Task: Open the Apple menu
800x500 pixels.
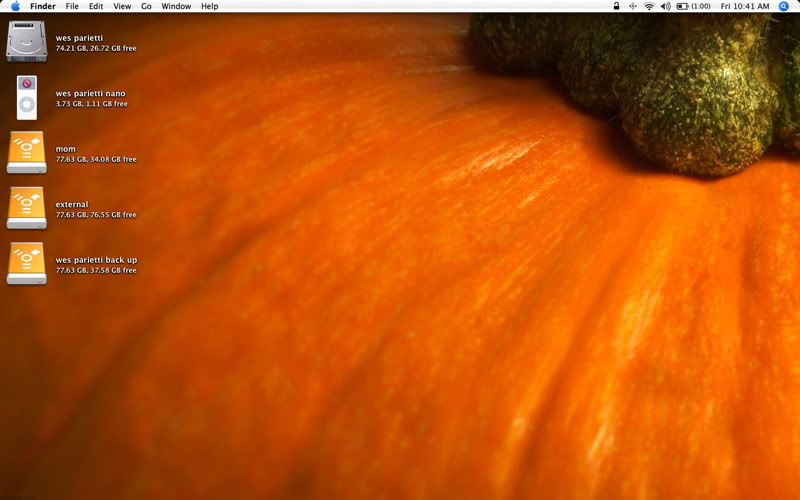Action: [15, 6]
